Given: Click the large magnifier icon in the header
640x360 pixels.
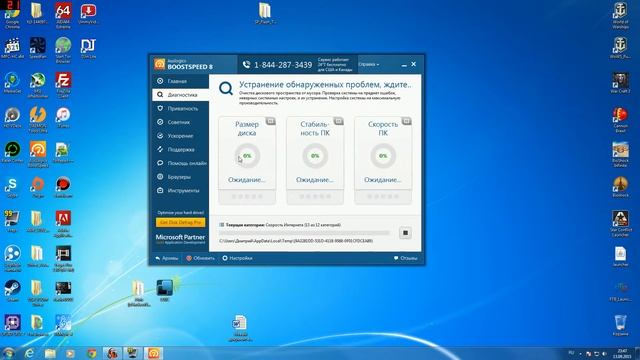Looking at the screenshot, I should coord(226,88).
